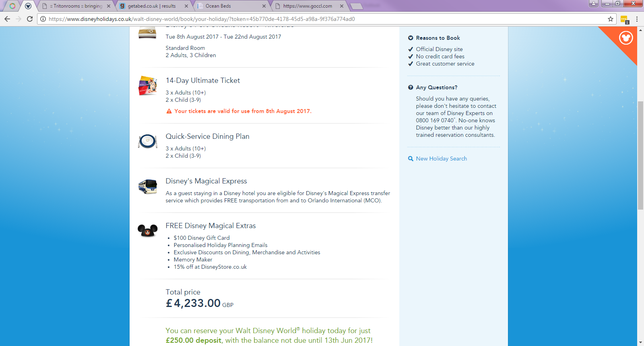Screen dimensions: 644x346
Task: Click the scrollbar up arrow
Action: coord(640,30)
